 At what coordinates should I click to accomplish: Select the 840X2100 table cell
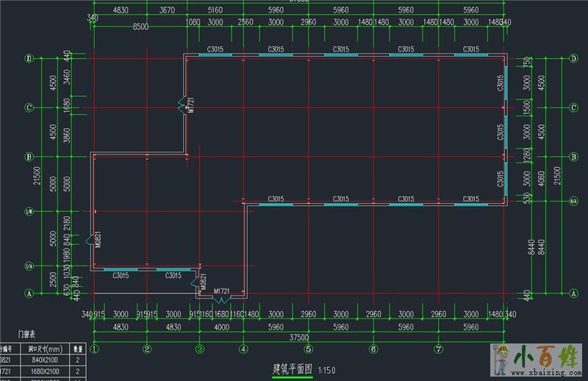pos(46,360)
